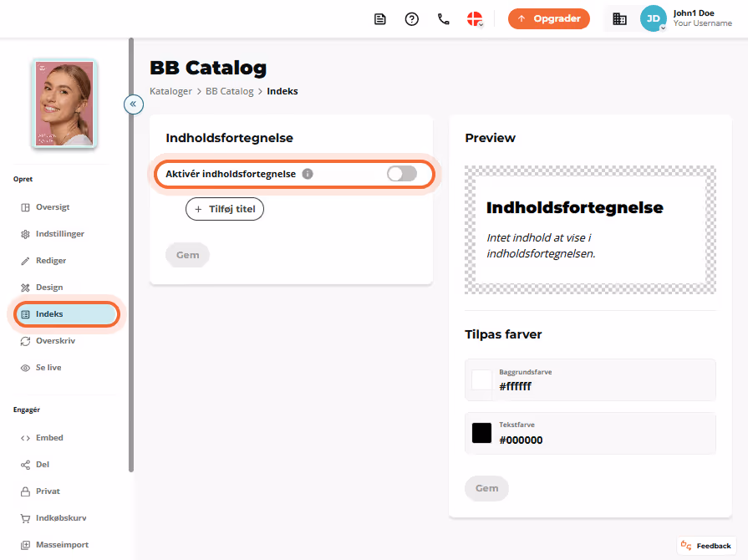Open the document notes icon in header
The image size is (748, 560).
click(379, 19)
